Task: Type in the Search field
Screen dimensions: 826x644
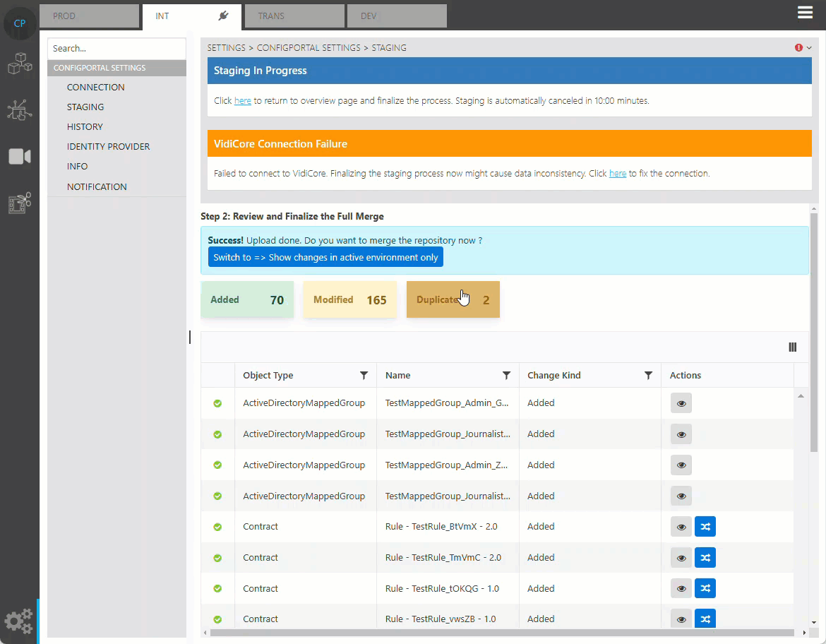Action: [116, 49]
